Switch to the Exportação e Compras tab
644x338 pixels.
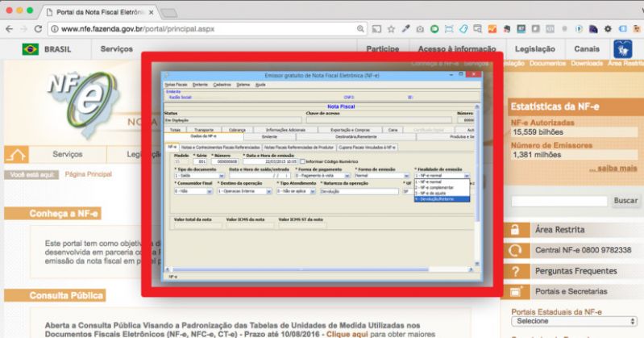pos(350,130)
